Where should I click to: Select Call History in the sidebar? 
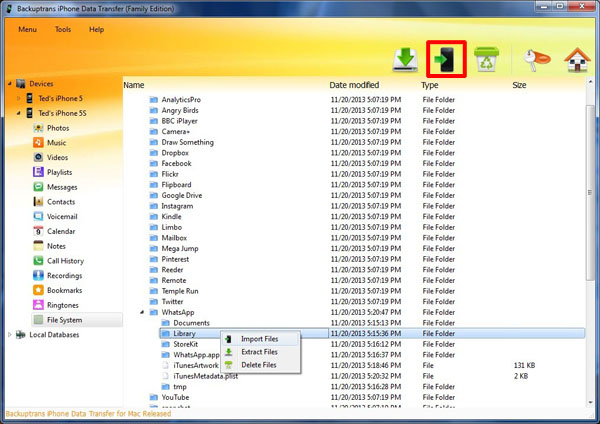coord(65,261)
